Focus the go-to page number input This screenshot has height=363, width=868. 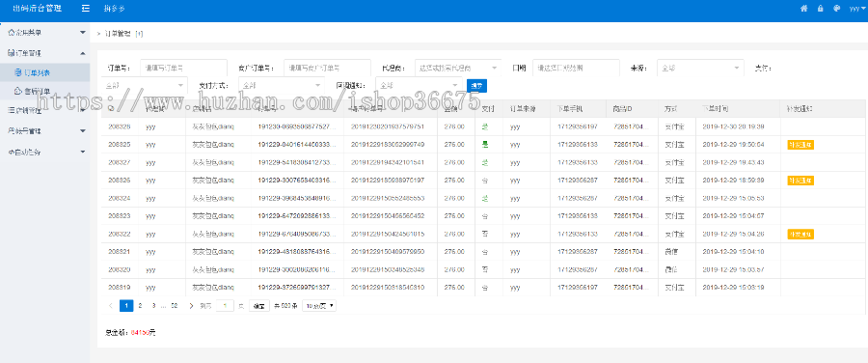point(225,305)
